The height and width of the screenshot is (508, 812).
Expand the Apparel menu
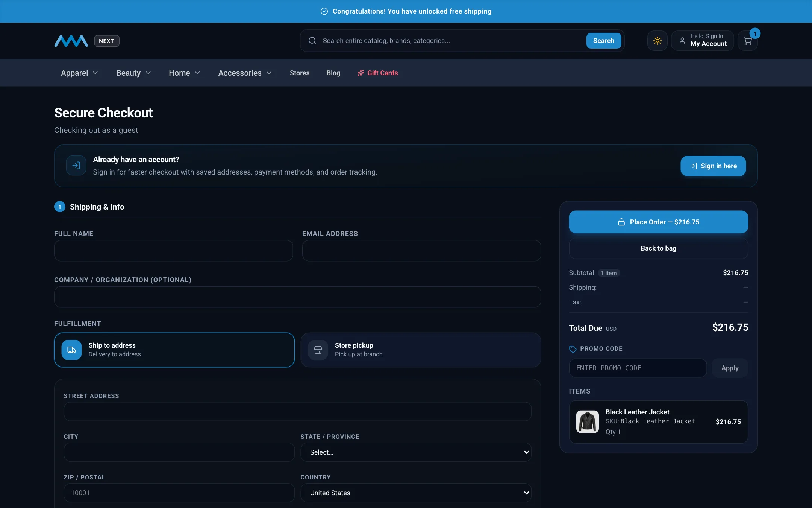tap(79, 73)
